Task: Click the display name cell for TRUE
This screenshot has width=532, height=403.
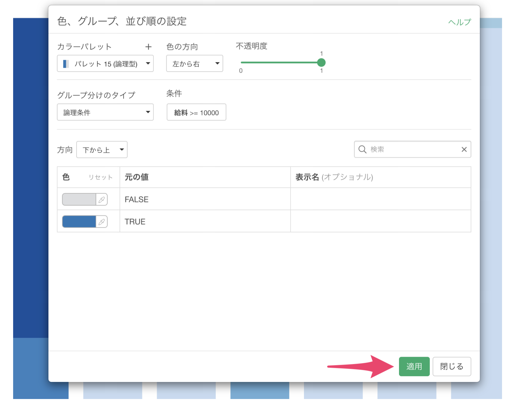Action: pos(380,221)
